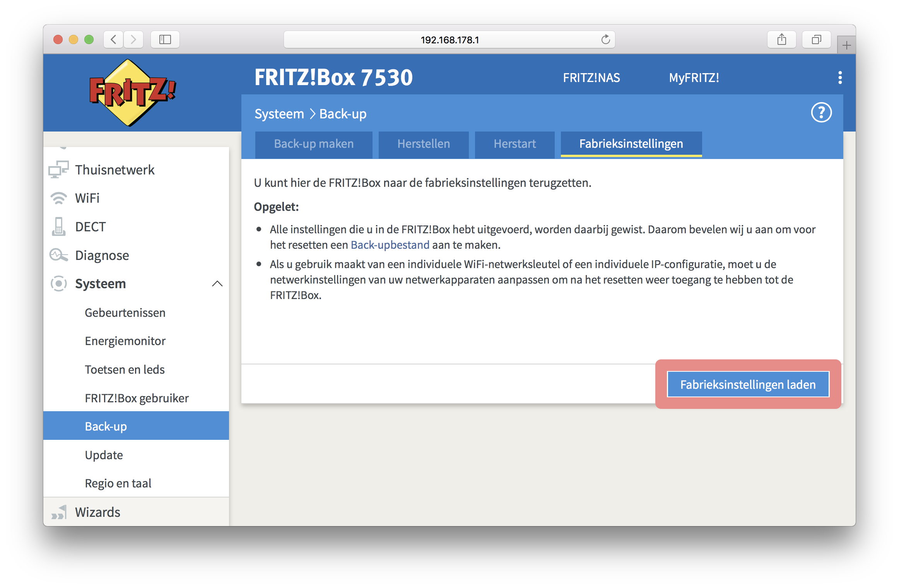Image resolution: width=899 pixels, height=588 pixels.
Task: Click Back-up in the breadcrumb
Action: (343, 114)
